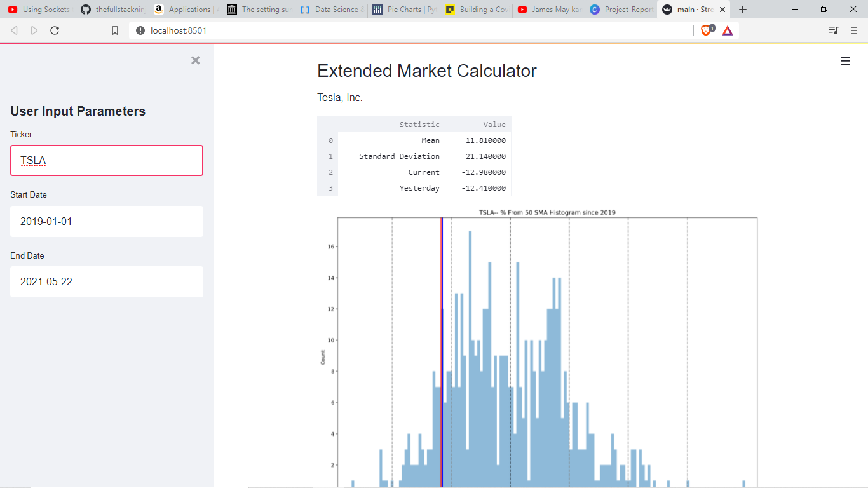Click the value -12.410000
This screenshot has width=868, height=488.
tap(484, 188)
